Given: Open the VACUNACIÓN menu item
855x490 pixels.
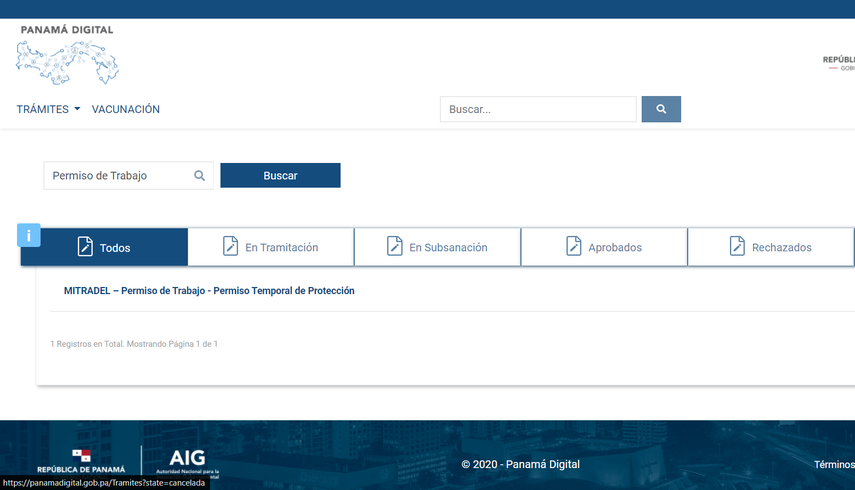Looking at the screenshot, I should tap(126, 109).
